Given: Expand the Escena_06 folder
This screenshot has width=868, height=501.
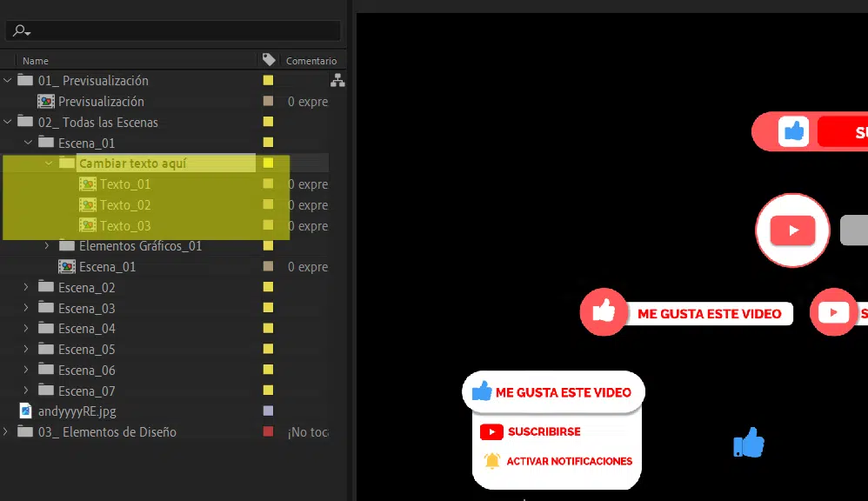Looking at the screenshot, I should (x=26, y=370).
